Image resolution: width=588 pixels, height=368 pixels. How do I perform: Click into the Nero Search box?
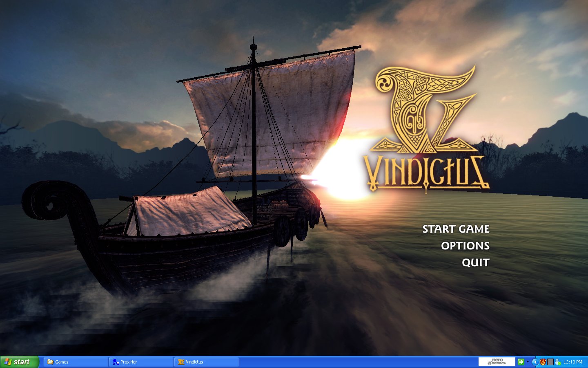point(497,362)
